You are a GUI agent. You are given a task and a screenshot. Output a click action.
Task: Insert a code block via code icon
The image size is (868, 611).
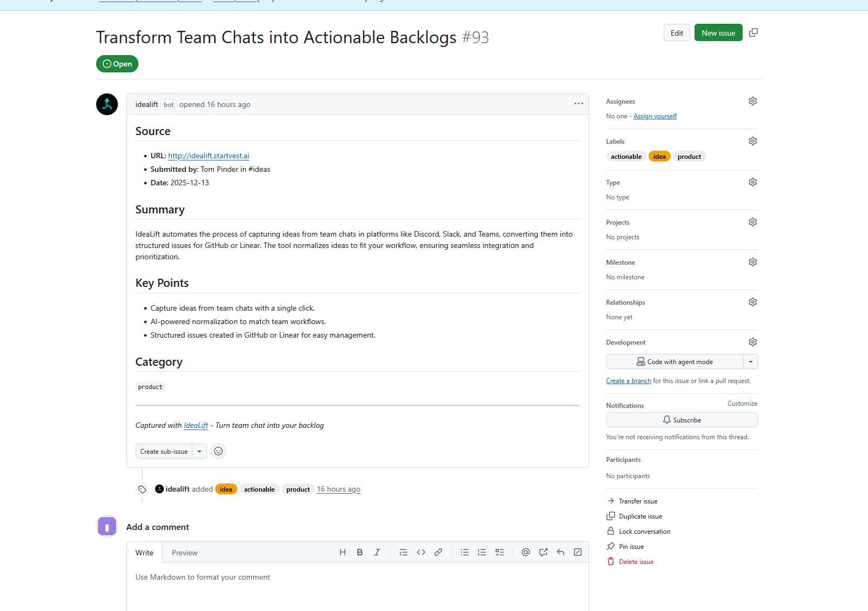tap(421, 552)
